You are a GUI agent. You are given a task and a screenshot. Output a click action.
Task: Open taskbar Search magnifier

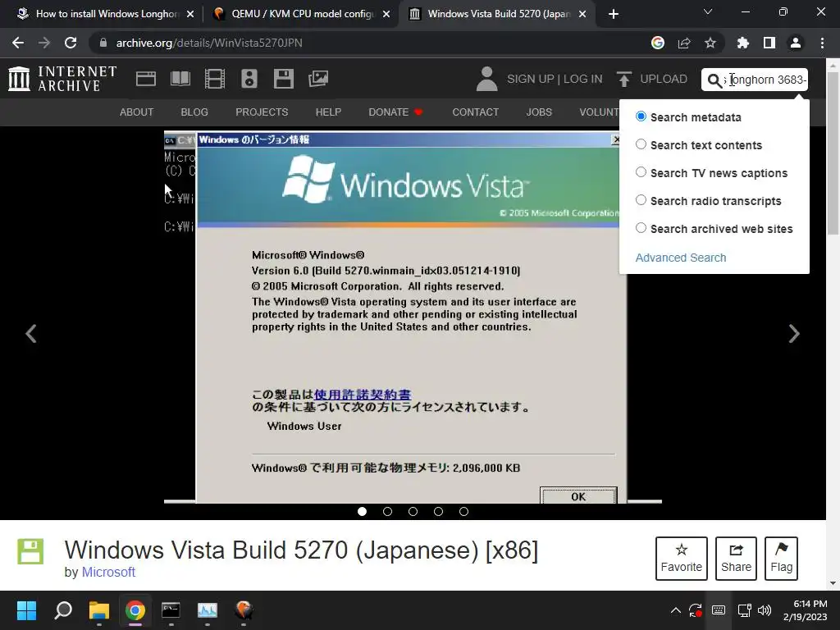(x=63, y=610)
